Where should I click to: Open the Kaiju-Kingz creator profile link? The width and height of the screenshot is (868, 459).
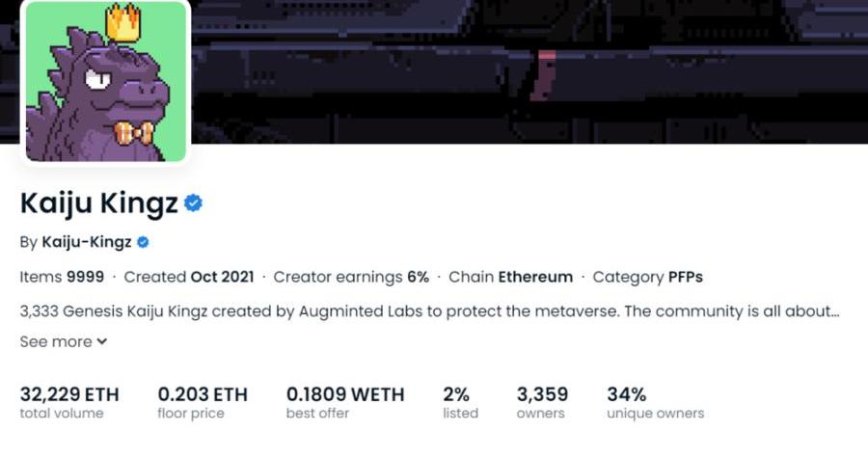point(86,242)
